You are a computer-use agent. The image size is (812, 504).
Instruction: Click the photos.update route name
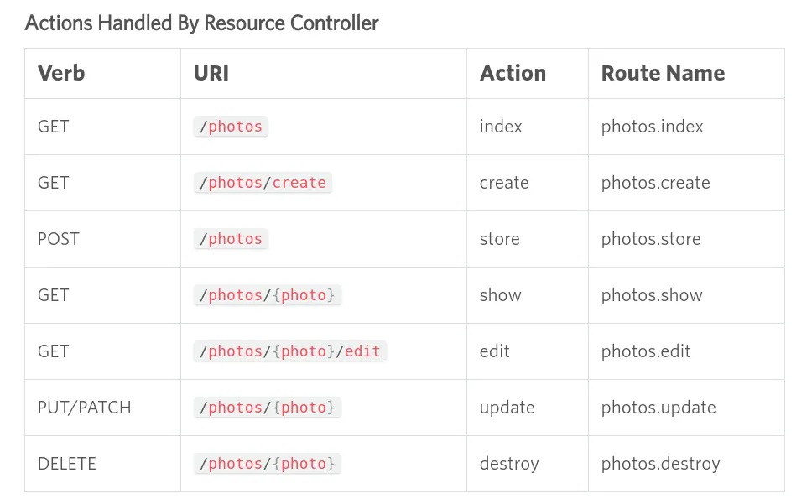click(x=658, y=408)
